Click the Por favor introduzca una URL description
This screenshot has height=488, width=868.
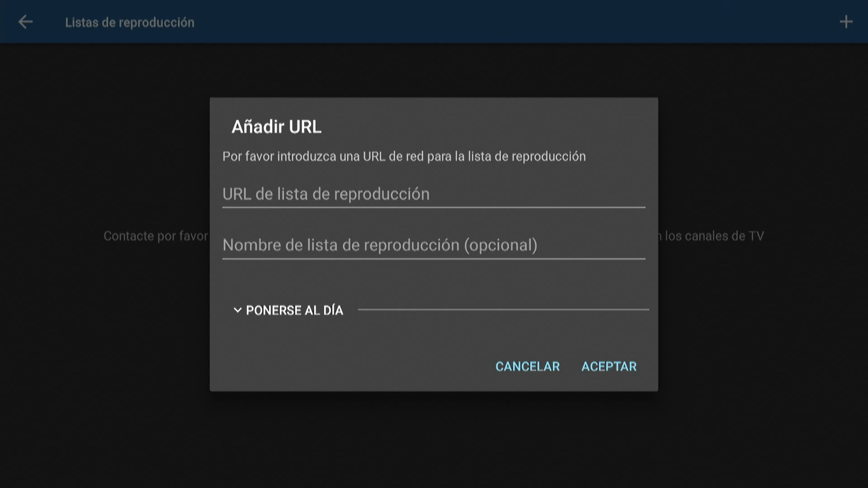404,156
